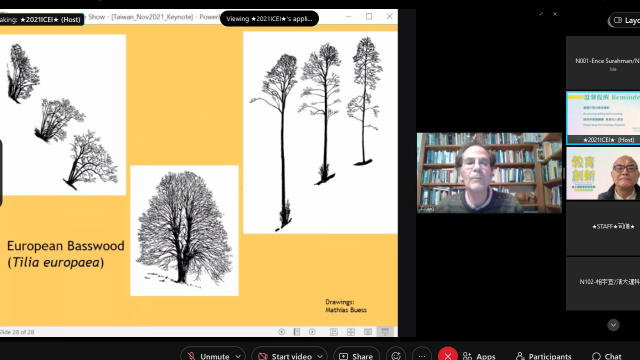Click the 'Viewing 2021ICEI's appli...' indicator

pyautogui.click(x=269, y=19)
